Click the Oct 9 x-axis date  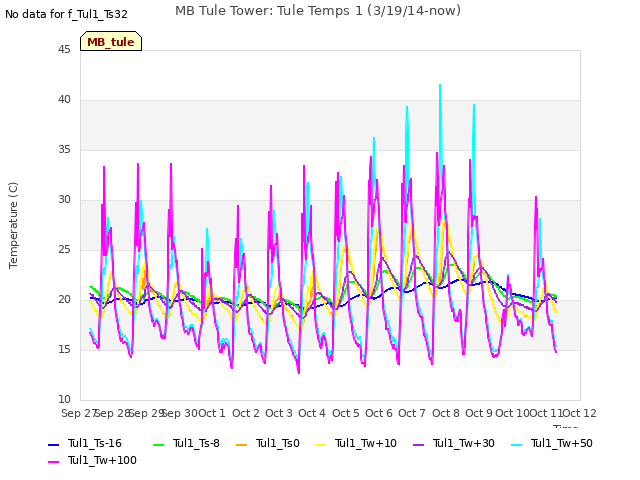pos(479,413)
